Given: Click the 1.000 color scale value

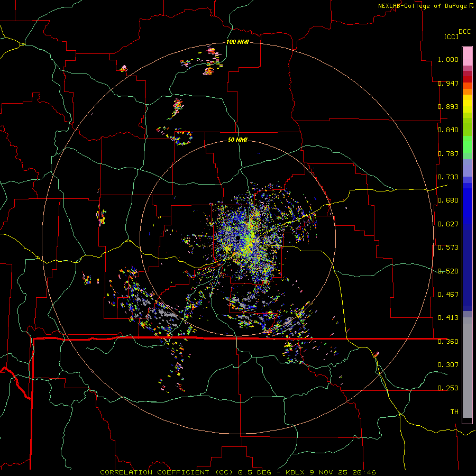Looking at the screenshot, I should coord(448,59).
